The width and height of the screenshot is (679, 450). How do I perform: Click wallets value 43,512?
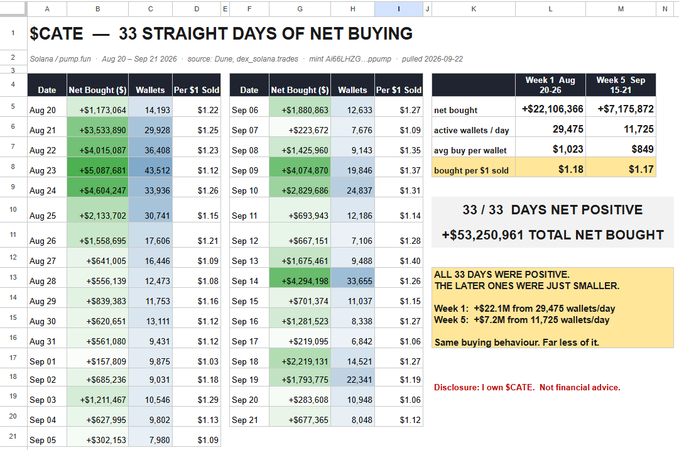150,167
